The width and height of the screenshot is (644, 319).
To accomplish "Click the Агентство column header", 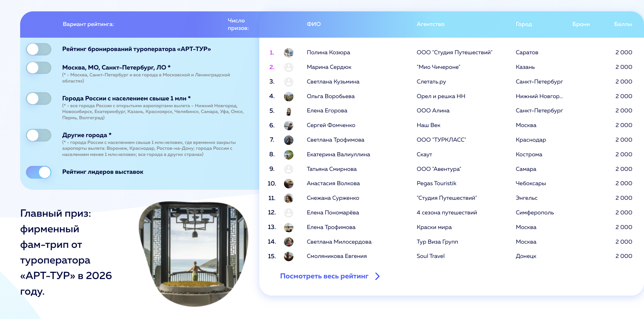I will coord(430,24).
